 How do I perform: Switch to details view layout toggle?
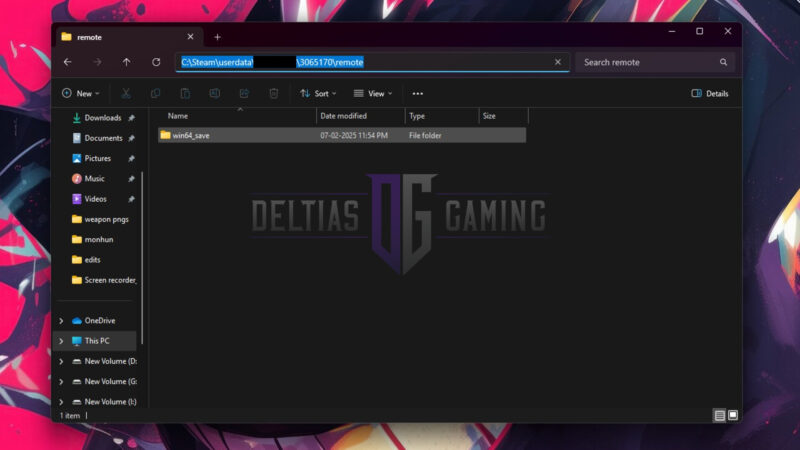[x=719, y=415]
